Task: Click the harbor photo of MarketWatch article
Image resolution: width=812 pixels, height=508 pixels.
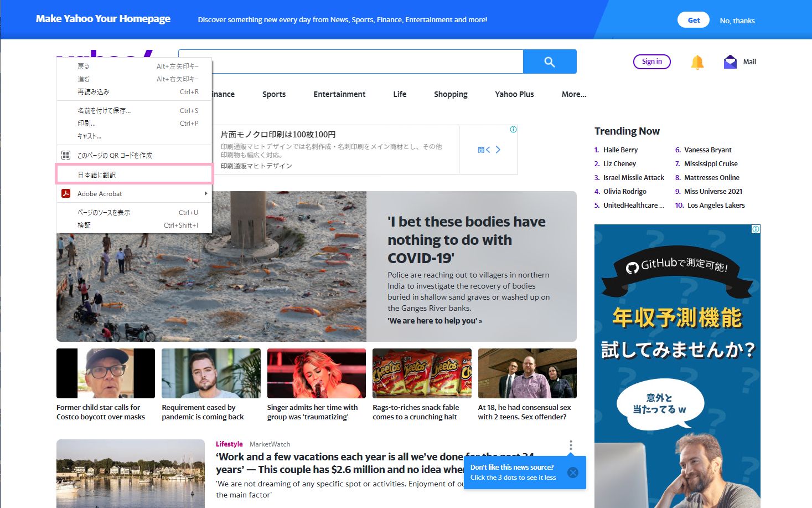Action: (131, 474)
